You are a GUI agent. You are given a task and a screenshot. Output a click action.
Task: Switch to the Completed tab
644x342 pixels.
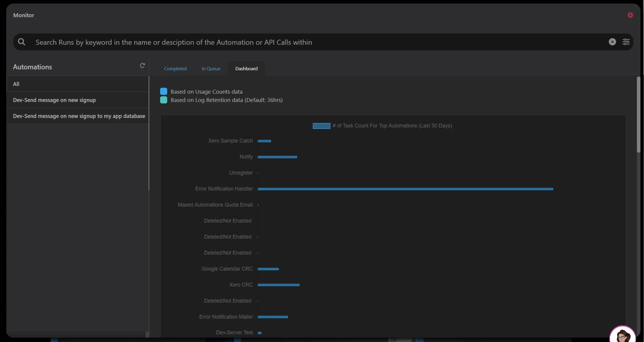175,68
